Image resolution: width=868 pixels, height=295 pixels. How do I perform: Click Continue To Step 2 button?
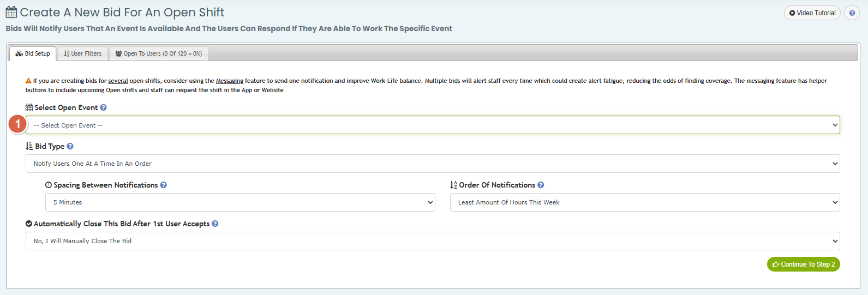click(x=804, y=264)
